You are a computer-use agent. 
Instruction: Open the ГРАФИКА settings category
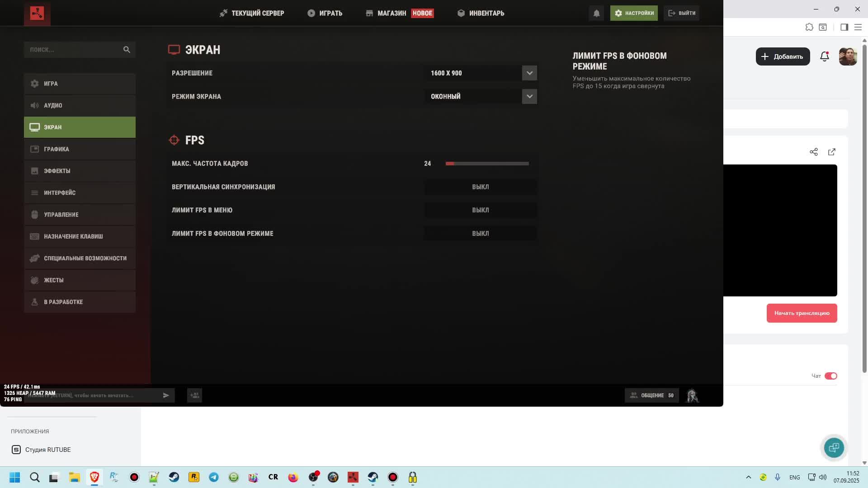(80, 149)
